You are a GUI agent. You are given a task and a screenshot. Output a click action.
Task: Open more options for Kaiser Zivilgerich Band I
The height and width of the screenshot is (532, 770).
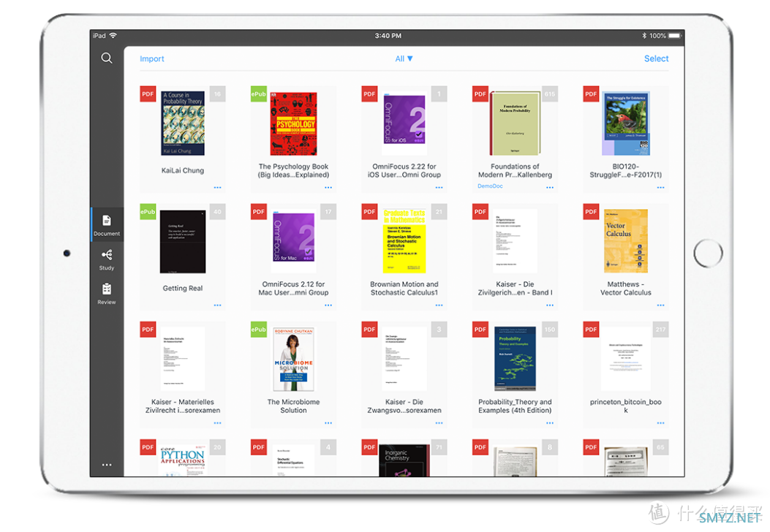549,305
